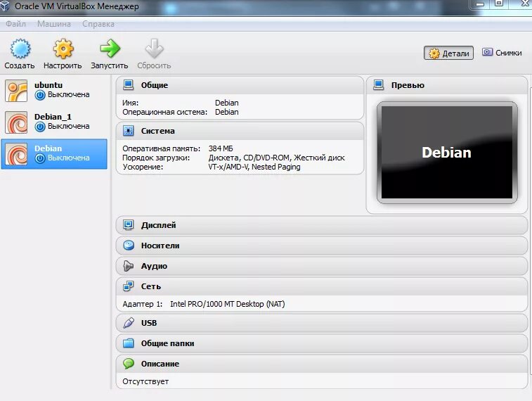The image size is (532, 401).
Task: Click the Аудио speaker icon
Action: pos(128,266)
